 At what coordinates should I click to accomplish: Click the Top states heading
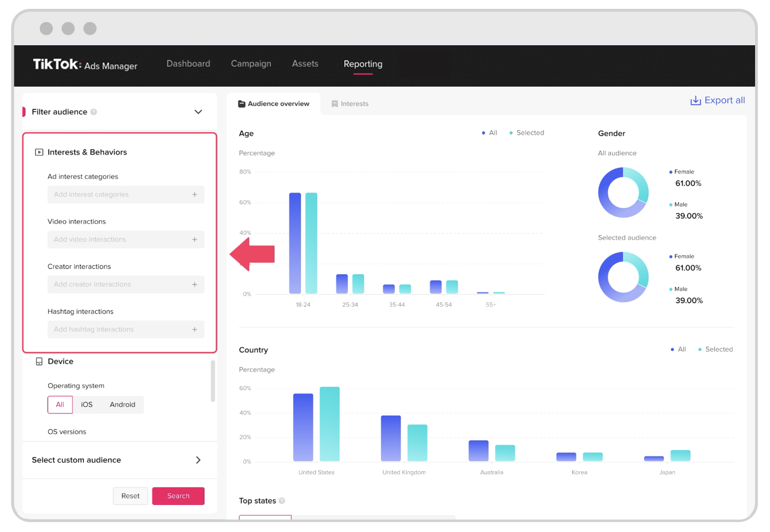[257, 501]
